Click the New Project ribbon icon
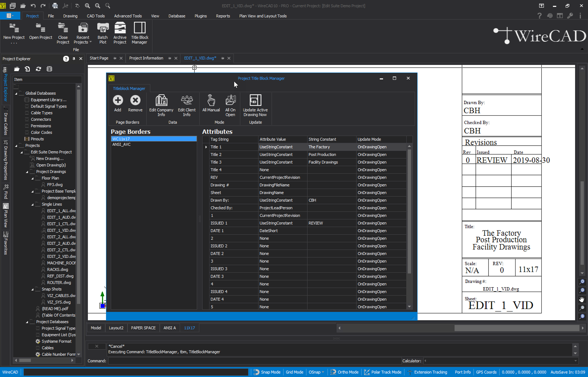Screen dimensions: 588x377 14,33
